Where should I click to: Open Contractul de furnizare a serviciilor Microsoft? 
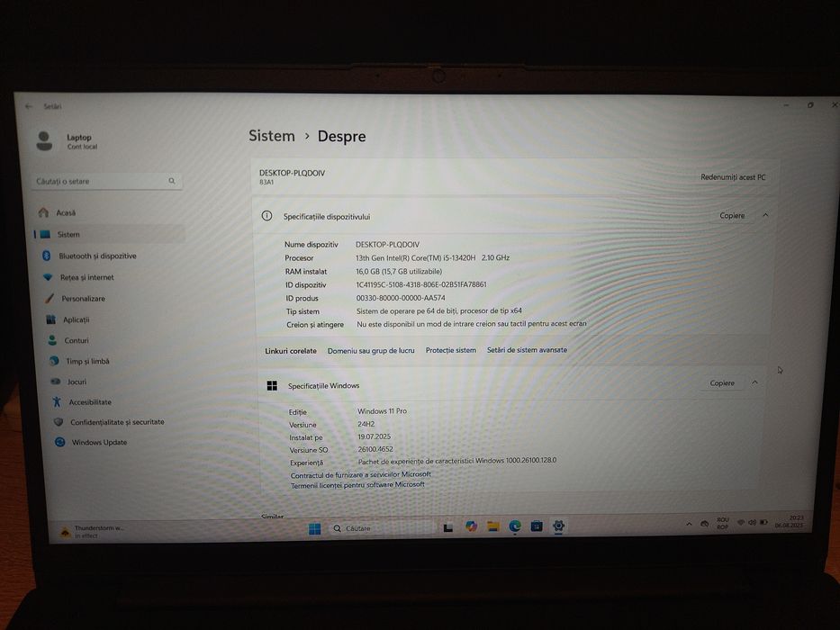360,474
